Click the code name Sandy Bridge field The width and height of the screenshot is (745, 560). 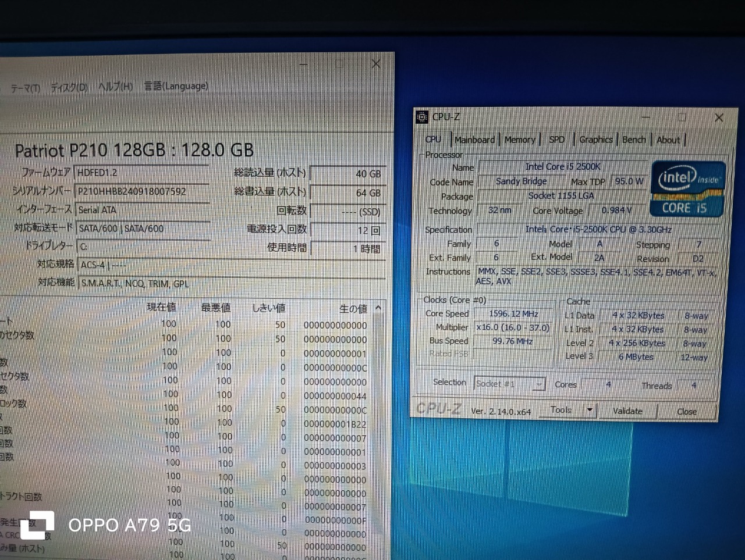[521, 181]
